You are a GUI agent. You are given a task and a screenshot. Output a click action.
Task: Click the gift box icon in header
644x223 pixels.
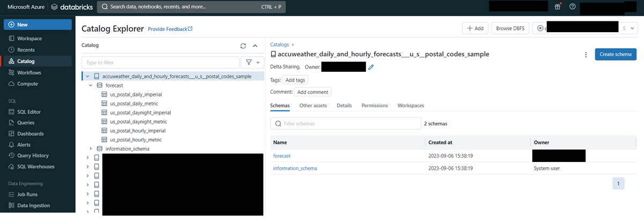click(558, 7)
